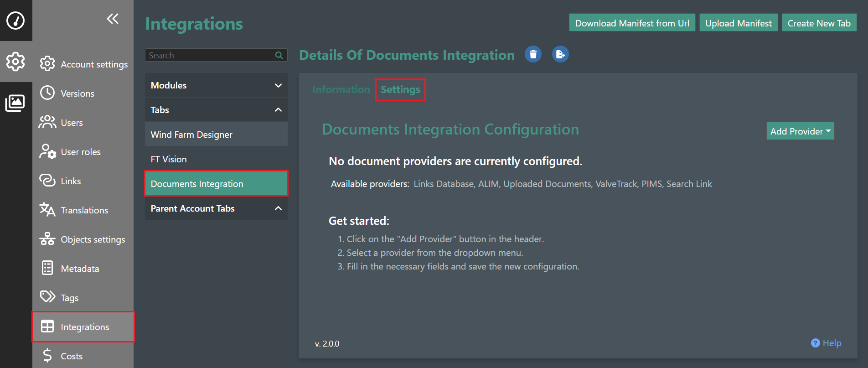Click the Integrations page title
This screenshot has width=868, height=368.
pos(194,24)
